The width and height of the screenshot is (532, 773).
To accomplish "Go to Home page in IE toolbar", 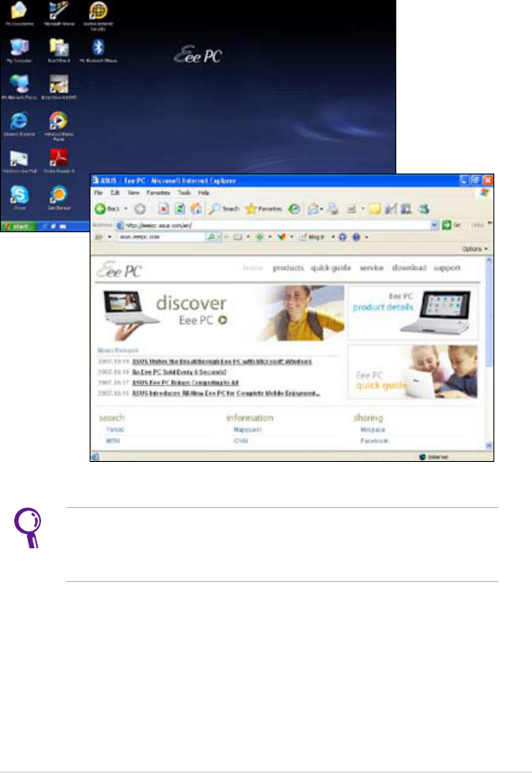I will point(196,209).
